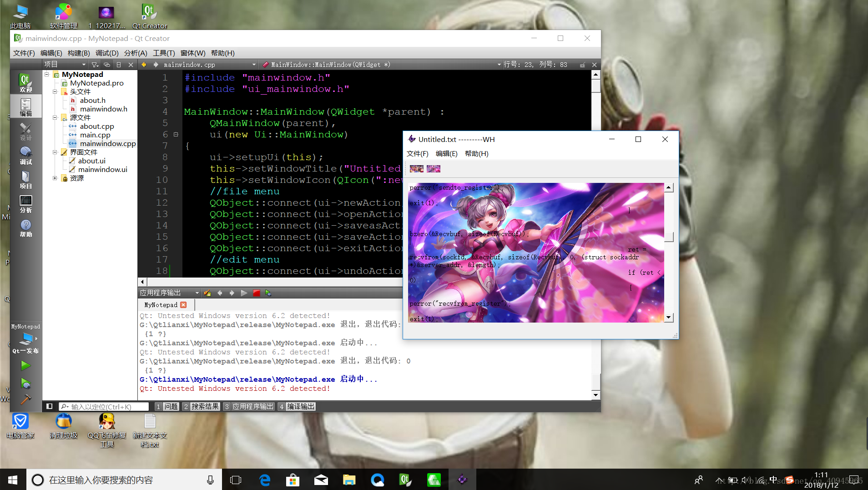Screen dimensions: 868x490
Task: Stop the running program with red square
Action: 257,293
